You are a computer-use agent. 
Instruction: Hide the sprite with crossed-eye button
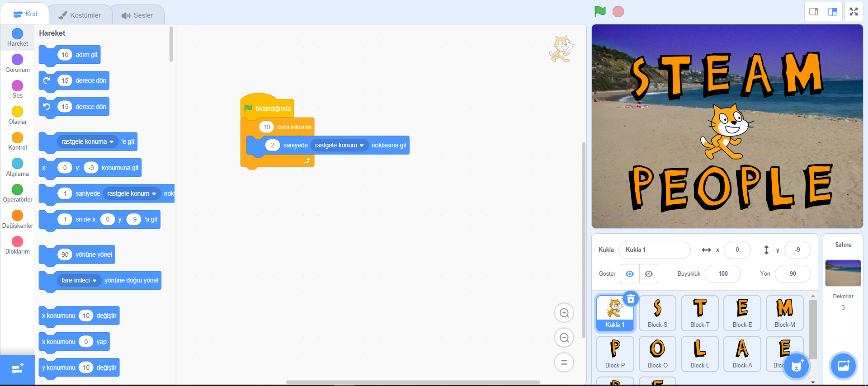click(x=648, y=274)
